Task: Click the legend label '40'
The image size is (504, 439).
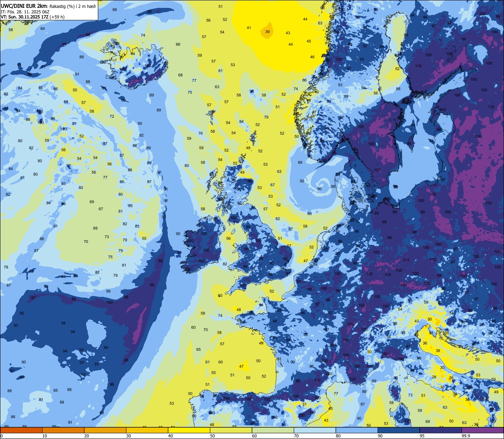Action: click(x=170, y=436)
